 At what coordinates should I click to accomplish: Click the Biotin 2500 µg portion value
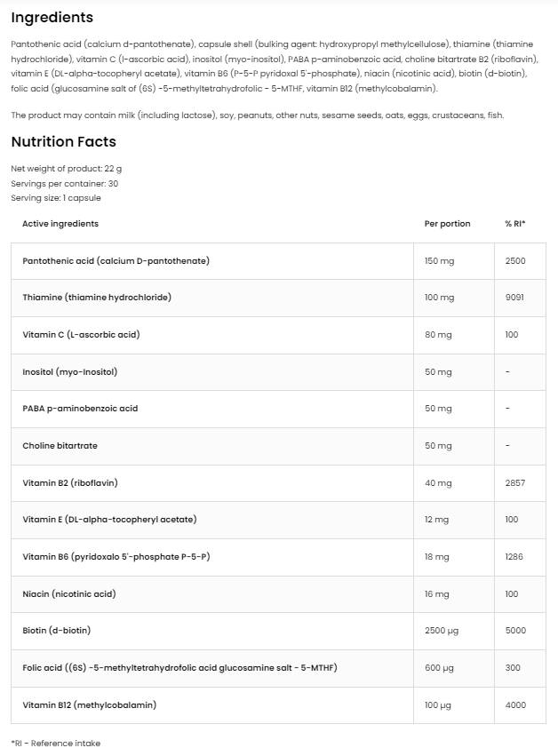click(442, 631)
